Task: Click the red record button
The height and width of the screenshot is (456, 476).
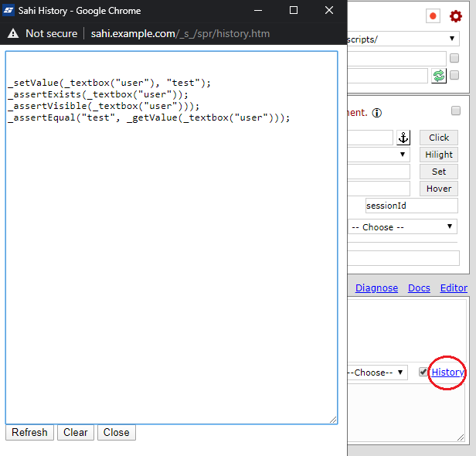Action: [x=433, y=16]
